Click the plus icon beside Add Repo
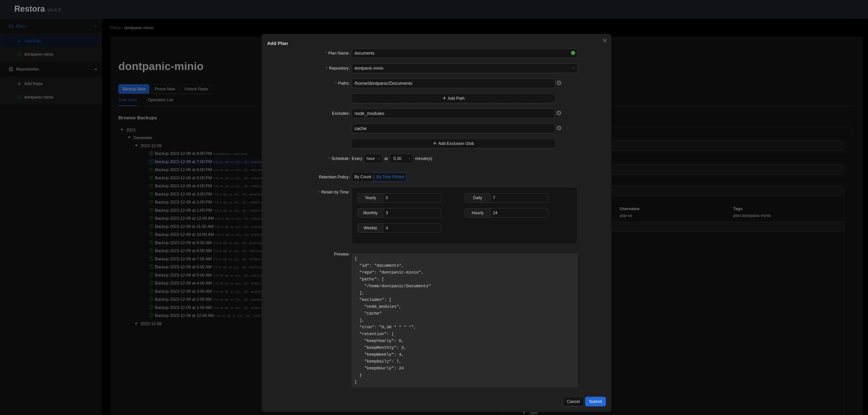Viewport: 868px width, 415px height. coord(19,84)
